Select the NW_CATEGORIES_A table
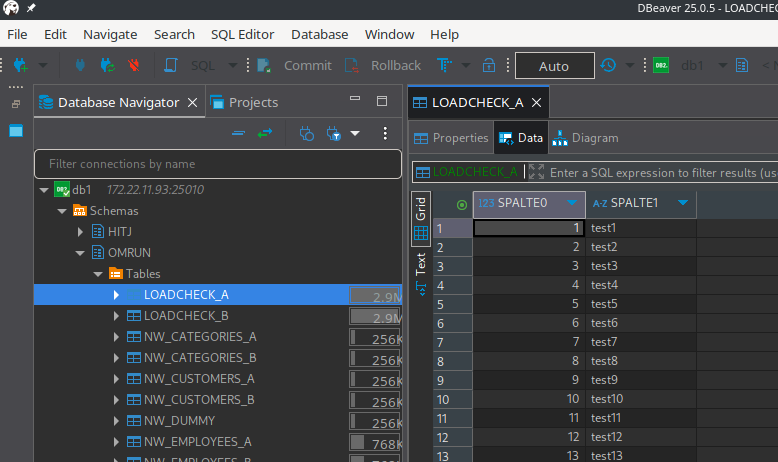The height and width of the screenshot is (462, 778). [200, 337]
